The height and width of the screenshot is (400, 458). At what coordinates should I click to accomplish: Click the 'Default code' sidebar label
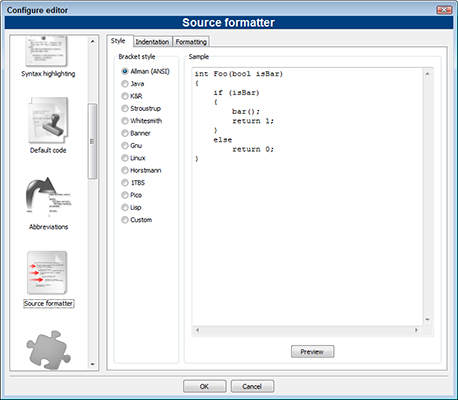point(48,150)
